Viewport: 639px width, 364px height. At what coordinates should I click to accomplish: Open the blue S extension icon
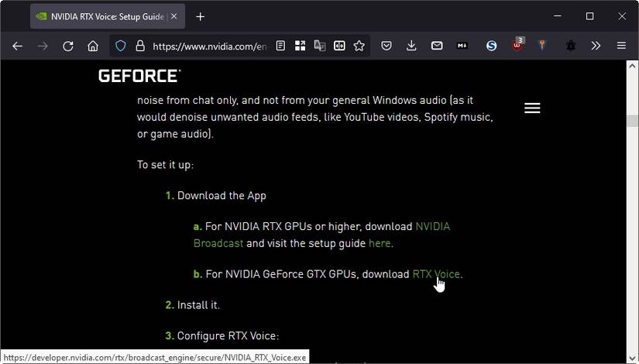point(492,46)
